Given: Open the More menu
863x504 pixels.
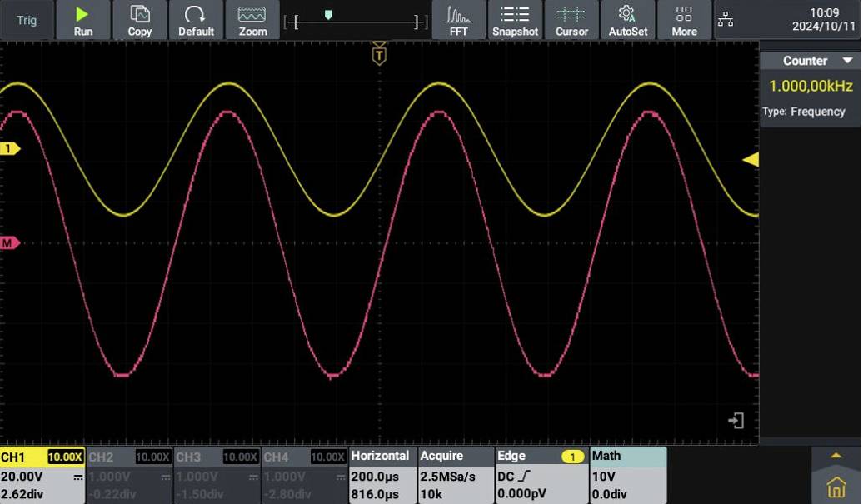Looking at the screenshot, I should click(684, 20).
